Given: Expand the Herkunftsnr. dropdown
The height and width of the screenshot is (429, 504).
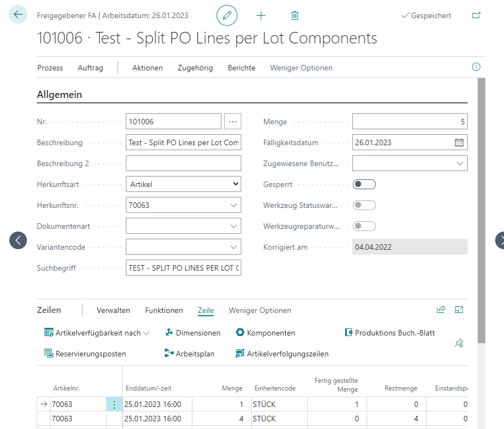Looking at the screenshot, I should tap(234, 205).
